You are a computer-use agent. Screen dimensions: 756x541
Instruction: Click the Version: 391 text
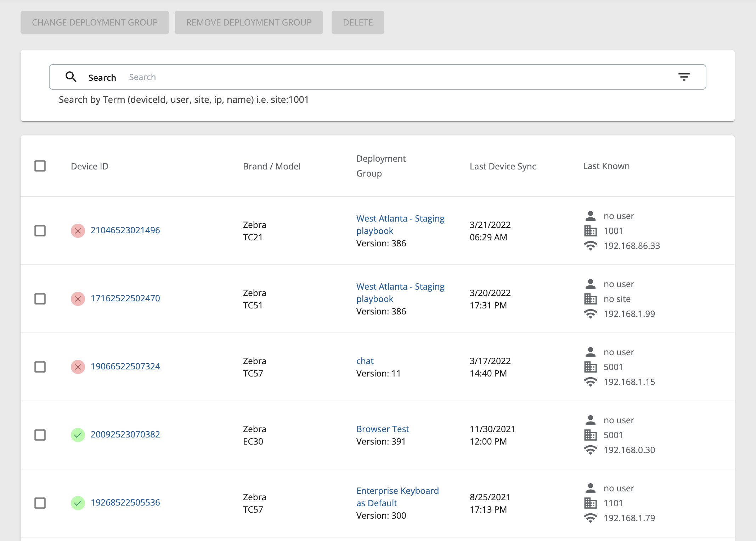point(381,441)
